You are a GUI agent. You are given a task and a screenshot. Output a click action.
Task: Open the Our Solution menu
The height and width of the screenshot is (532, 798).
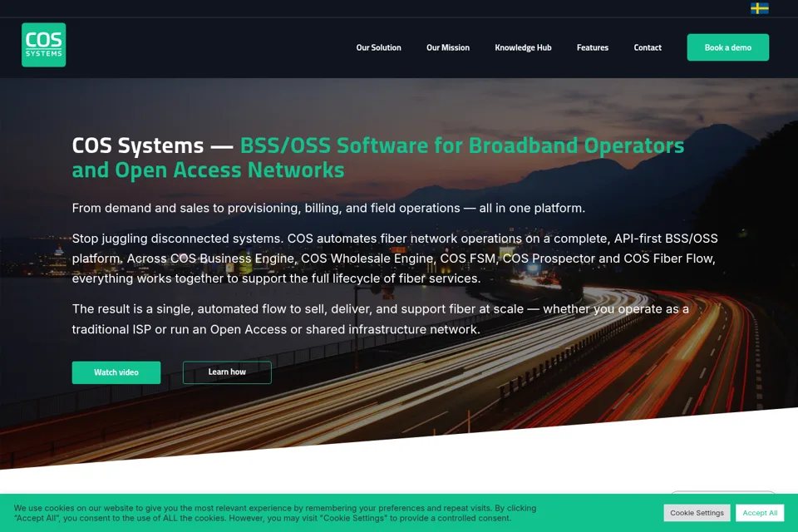point(379,47)
